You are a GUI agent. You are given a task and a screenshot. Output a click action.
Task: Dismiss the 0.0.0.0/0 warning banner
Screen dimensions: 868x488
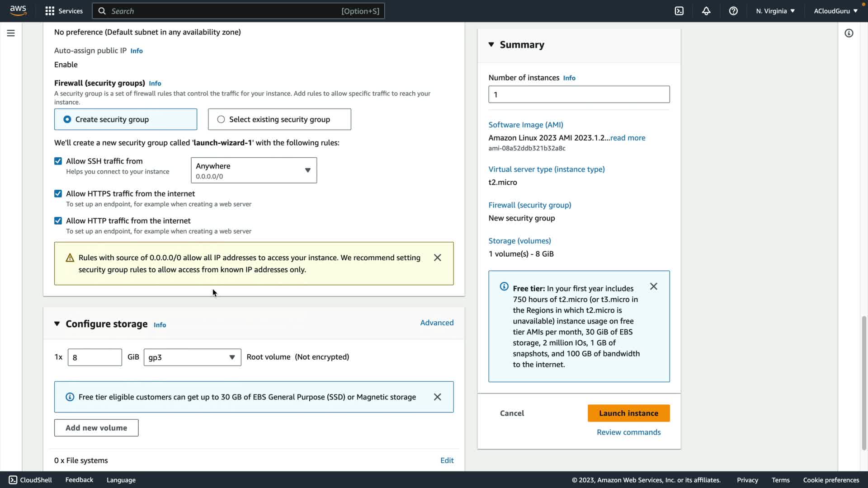437,258
